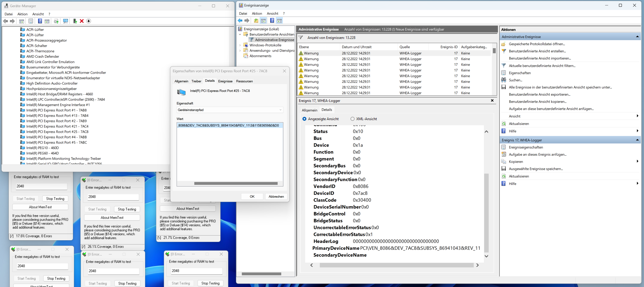The width and height of the screenshot is (644, 287).
Task: Open the Geräteinstanzpfad property dropdown
Action: click(280, 110)
